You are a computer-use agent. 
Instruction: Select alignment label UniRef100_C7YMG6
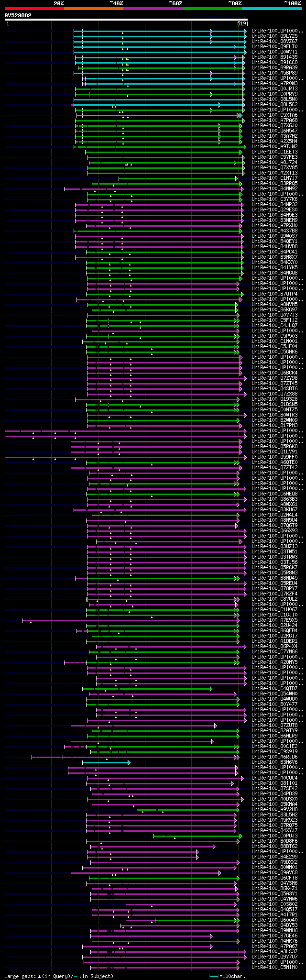point(274,651)
